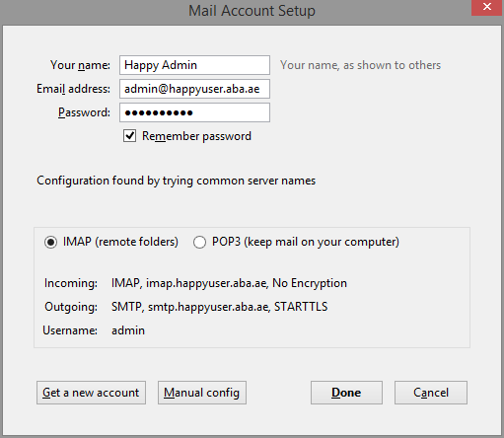This screenshot has width=504, height=438.
Task: Uncheck the Remember password checkbox
Action: [x=129, y=136]
